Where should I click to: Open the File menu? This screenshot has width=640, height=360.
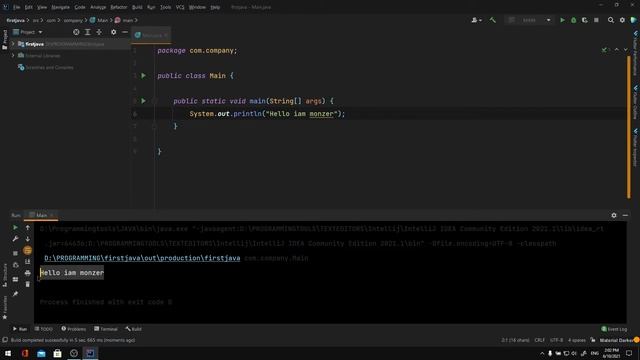pyautogui.click(x=16, y=7)
